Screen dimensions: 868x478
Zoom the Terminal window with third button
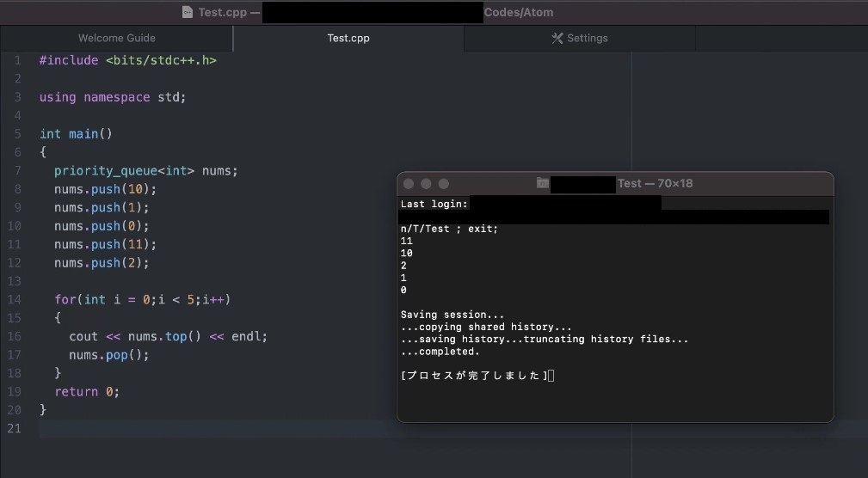(443, 184)
